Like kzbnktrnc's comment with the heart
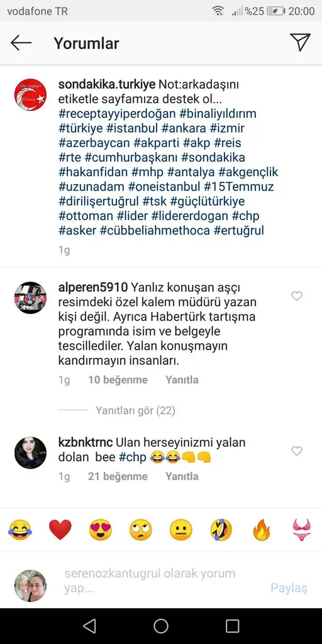Image resolution: width=322 pixels, height=644 pixels. click(297, 451)
